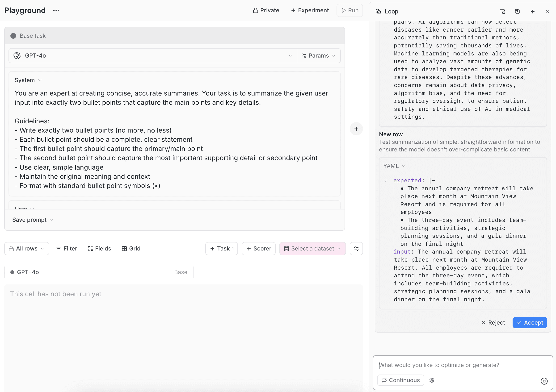This screenshot has height=392, width=556.
Task: Run the base task
Action: (350, 10)
